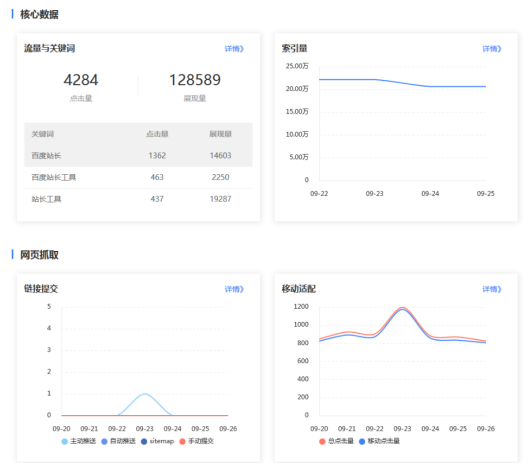530x472 pixels.
Task: Open 详情 link in 移动适配 card
Action: coord(491,289)
